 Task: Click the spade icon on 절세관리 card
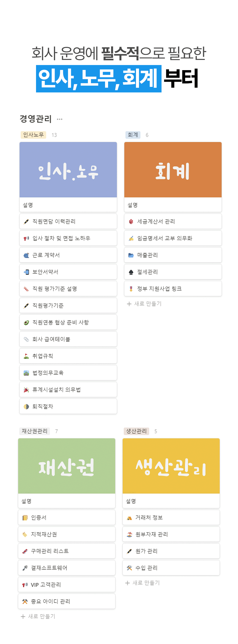coord(131,272)
